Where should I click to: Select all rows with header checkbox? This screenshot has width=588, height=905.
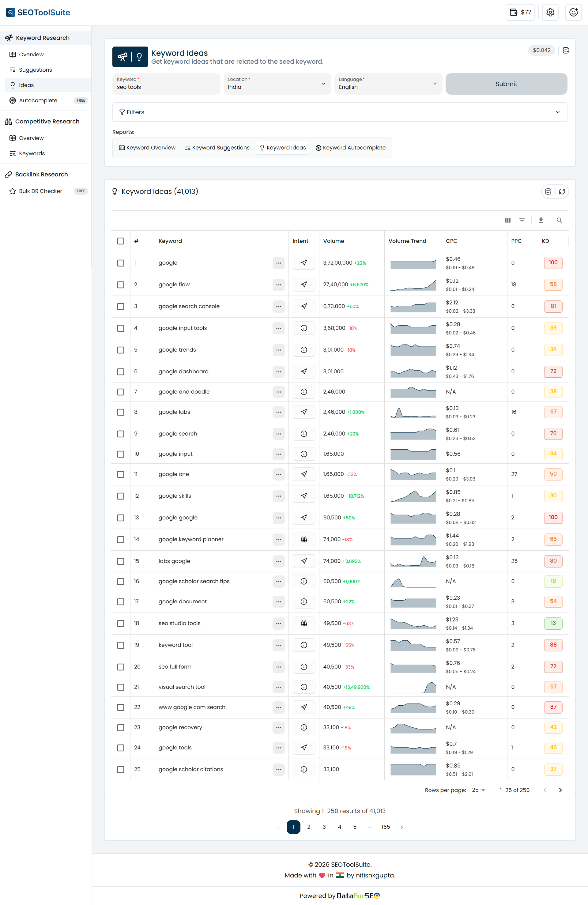coord(121,241)
